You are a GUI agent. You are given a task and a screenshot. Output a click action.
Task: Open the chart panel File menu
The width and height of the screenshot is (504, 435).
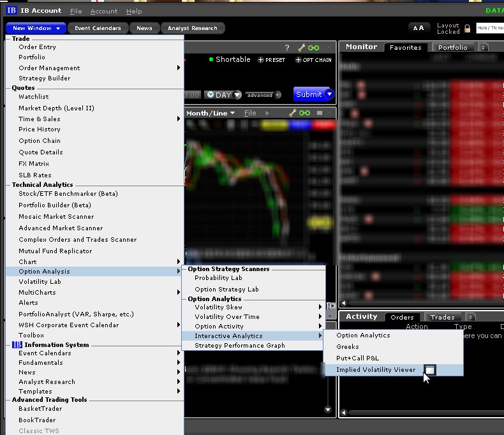coord(250,113)
